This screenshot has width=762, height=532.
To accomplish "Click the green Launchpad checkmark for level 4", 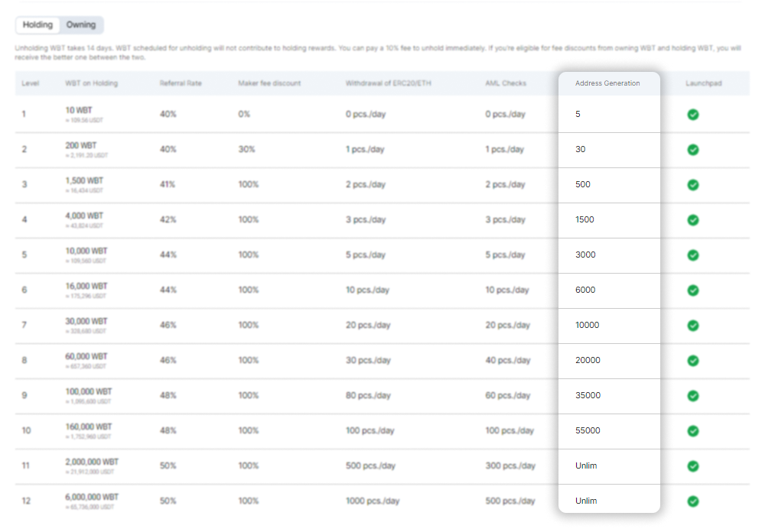I will point(692,220).
